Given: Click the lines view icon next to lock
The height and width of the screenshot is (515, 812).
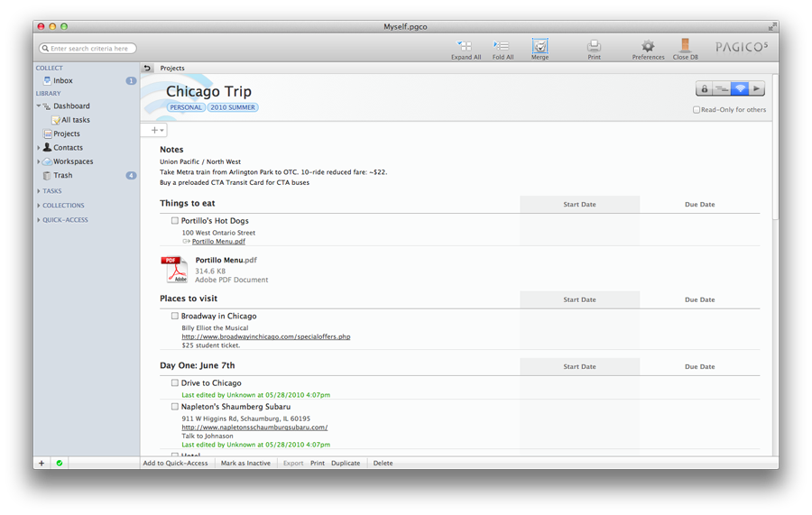Looking at the screenshot, I should (x=722, y=88).
